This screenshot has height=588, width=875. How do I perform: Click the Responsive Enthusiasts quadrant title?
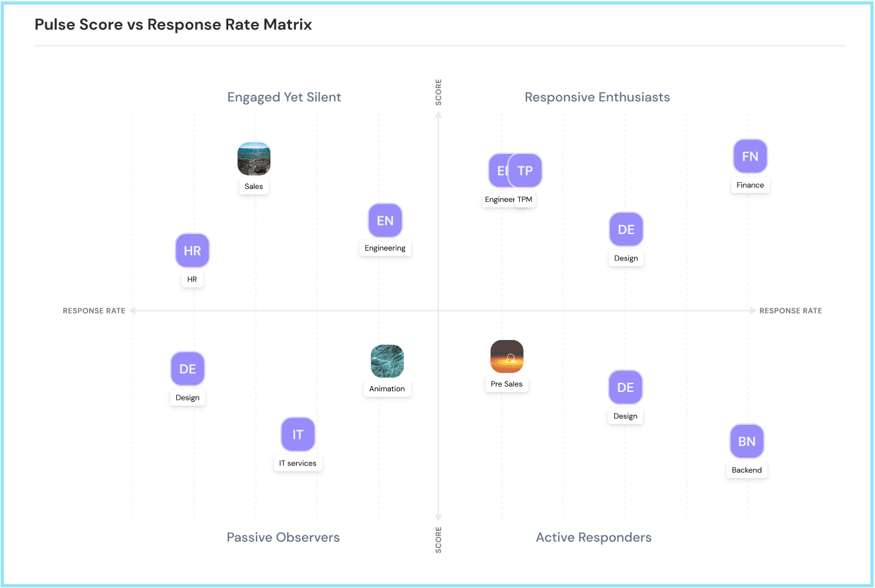[x=597, y=97]
